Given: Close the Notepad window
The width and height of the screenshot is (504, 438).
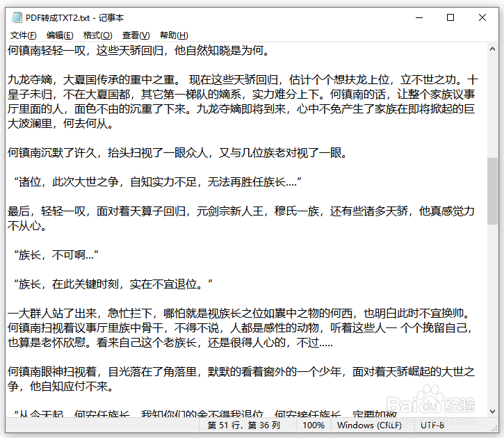Looking at the screenshot, I should 482,17.
